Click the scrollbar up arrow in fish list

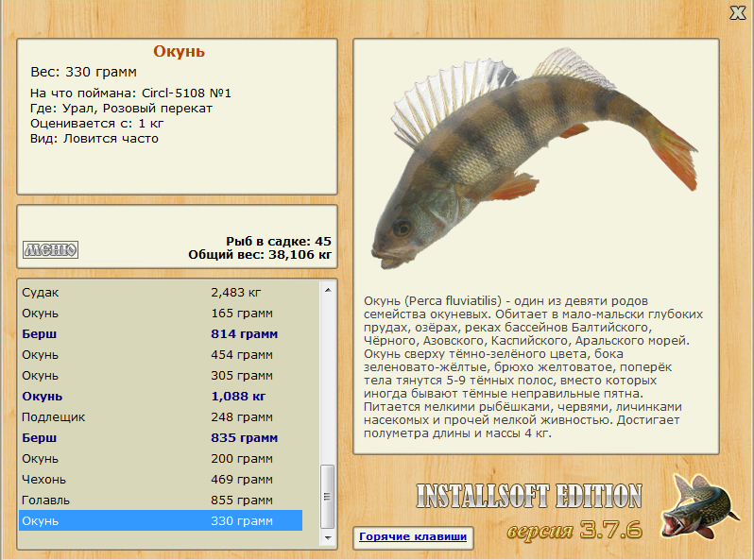pos(328,290)
